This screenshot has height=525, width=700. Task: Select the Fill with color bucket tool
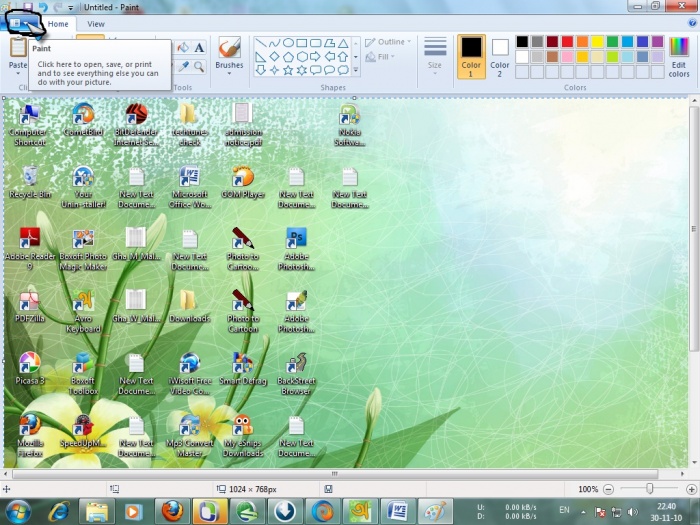click(183, 48)
